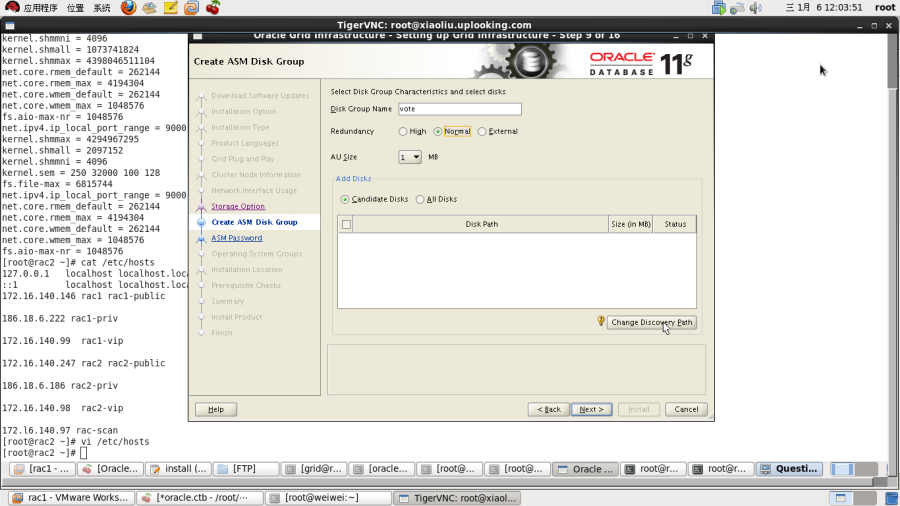
Task: Switch to *oracle.ctb - /root/ window
Action: pos(200,498)
